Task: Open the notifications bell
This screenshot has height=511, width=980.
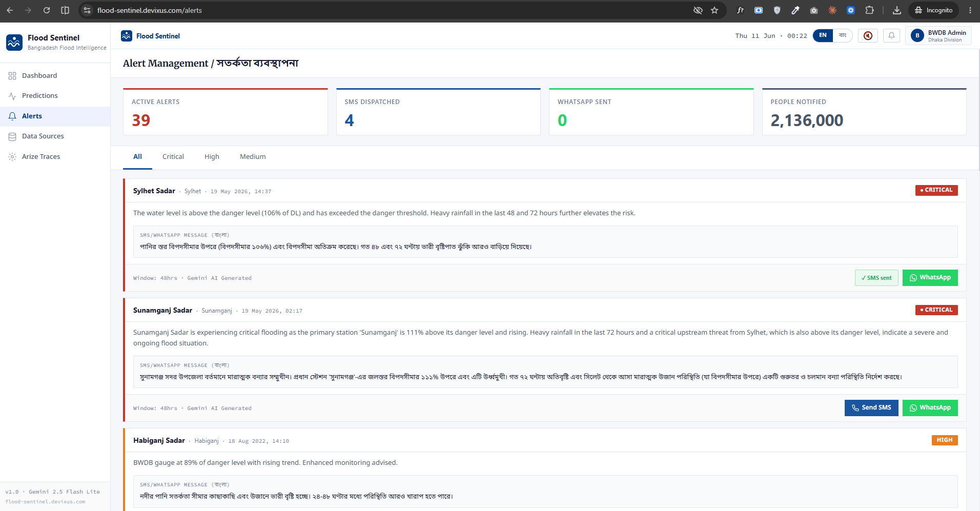Action: tap(891, 36)
